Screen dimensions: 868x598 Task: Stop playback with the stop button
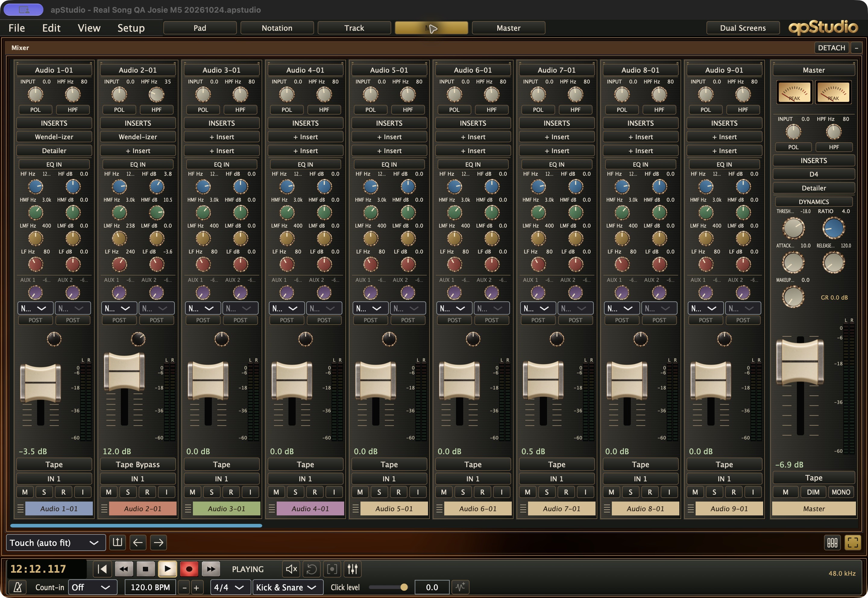145,569
